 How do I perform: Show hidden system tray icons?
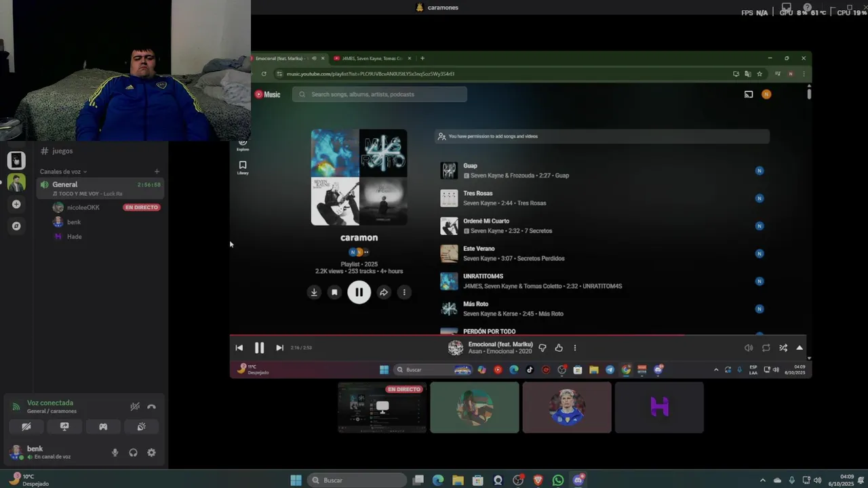(762, 480)
